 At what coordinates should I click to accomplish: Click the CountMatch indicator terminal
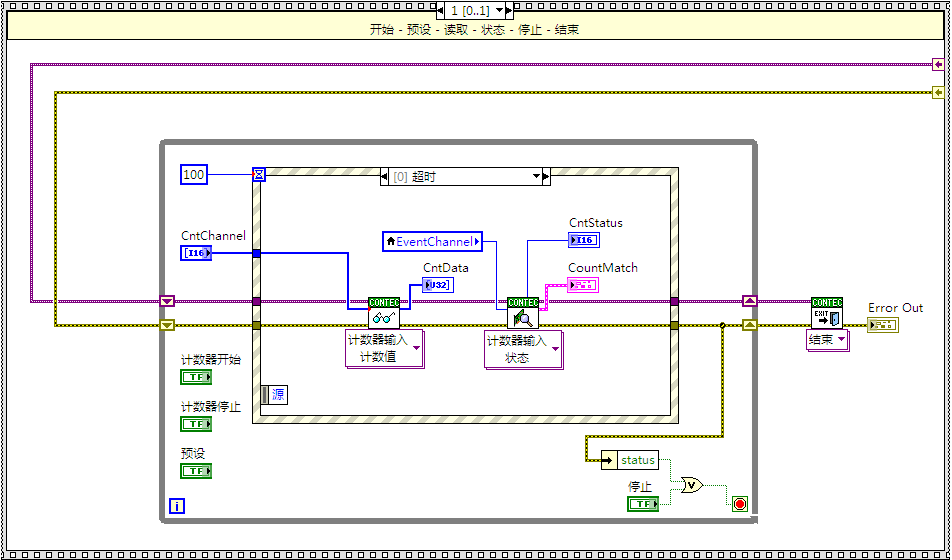click(x=583, y=285)
